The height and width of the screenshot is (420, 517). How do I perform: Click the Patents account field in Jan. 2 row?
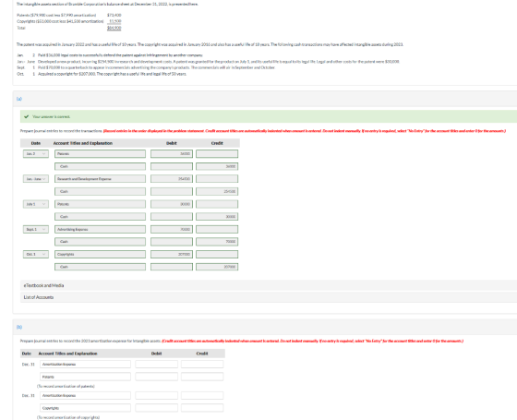pos(100,153)
